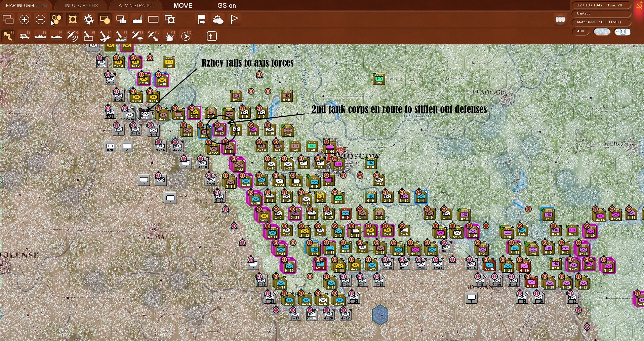Click the rectangle with gear icon
This screenshot has height=341, width=644.
pyautogui.click(x=170, y=20)
